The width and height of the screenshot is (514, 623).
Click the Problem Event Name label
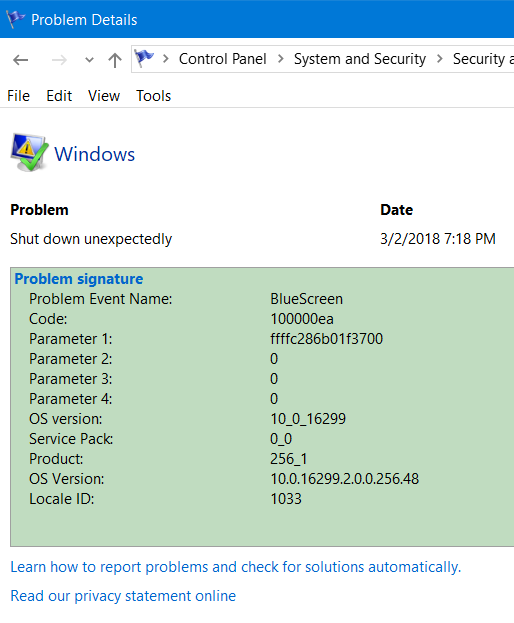[x=101, y=299]
